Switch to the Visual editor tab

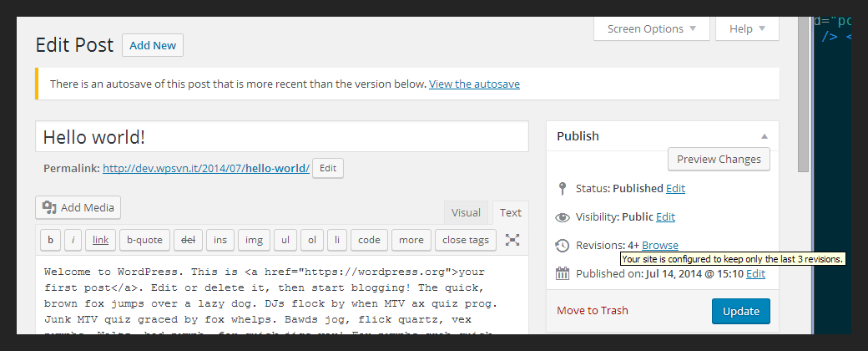click(466, 213)
